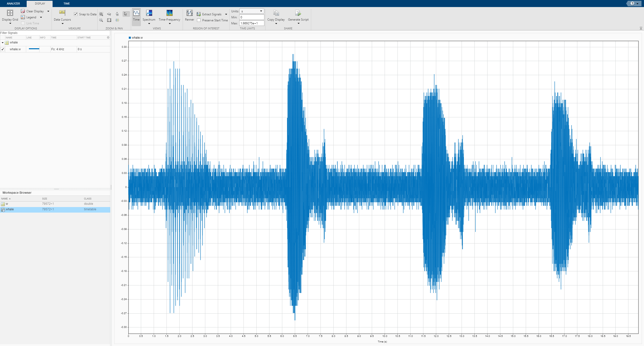Collapse the whale signal tree node
The width and height of the screenshot is (644, 346).
[x=3, y=43]
